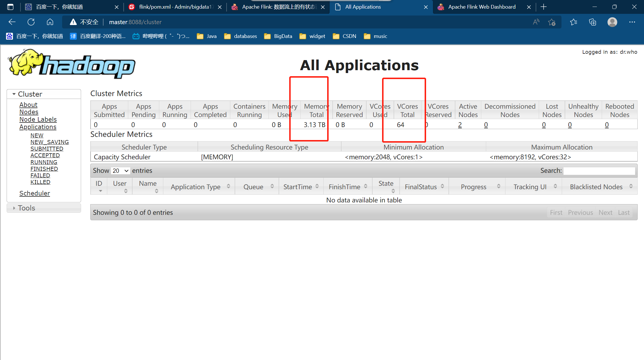
Task: Click the back navigation arrow
Action: pos(12,22)
